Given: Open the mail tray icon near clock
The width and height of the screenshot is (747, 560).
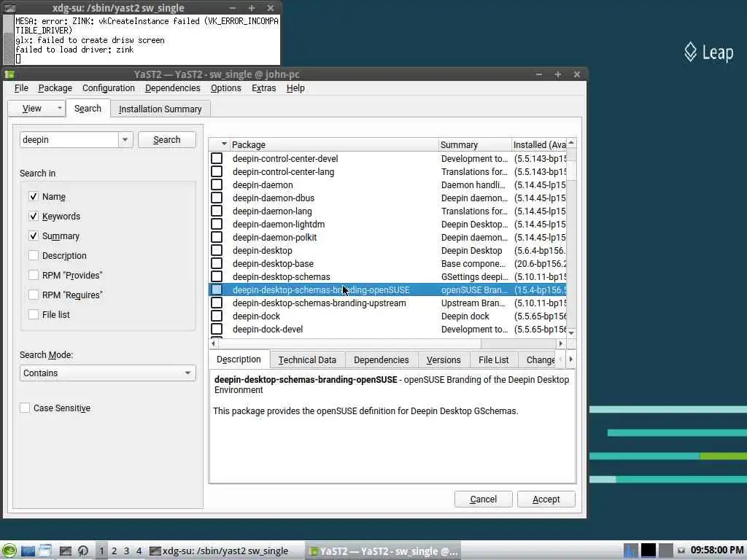Looking at the screenshot, I should pyautogui.click(x=681, y=551).
